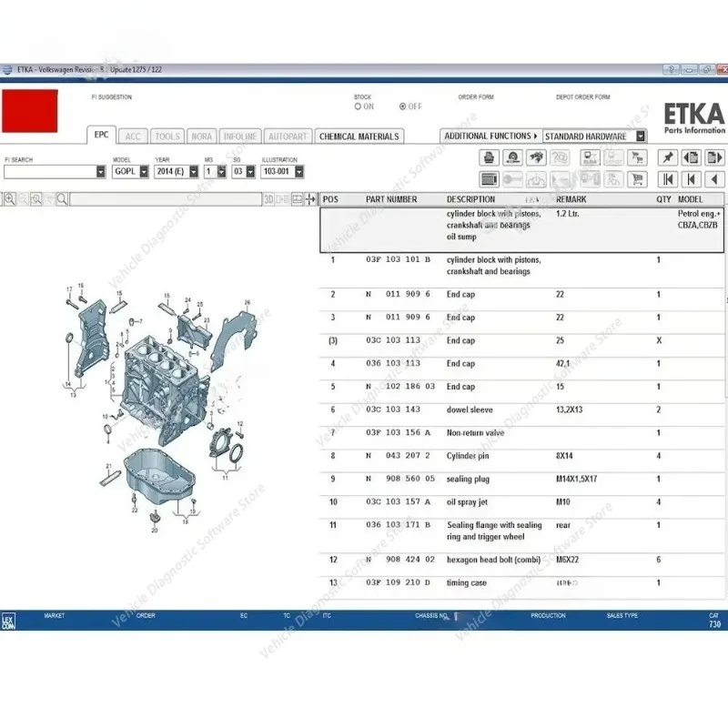Open the SG subgroup 03 dropdown
Image resolution: width=728 pixels, height=728 pixels.
250,172
